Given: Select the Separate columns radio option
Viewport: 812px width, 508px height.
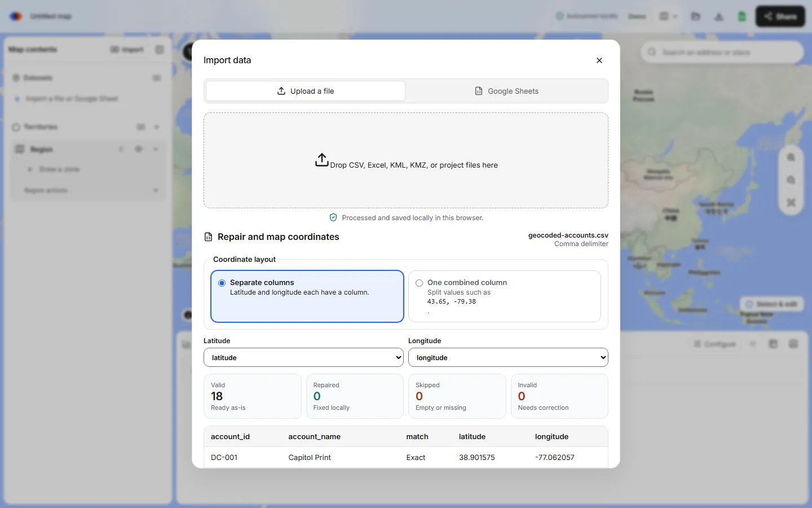Looking at the screenshot, I should pyautogui.click(x=222, y=283).
